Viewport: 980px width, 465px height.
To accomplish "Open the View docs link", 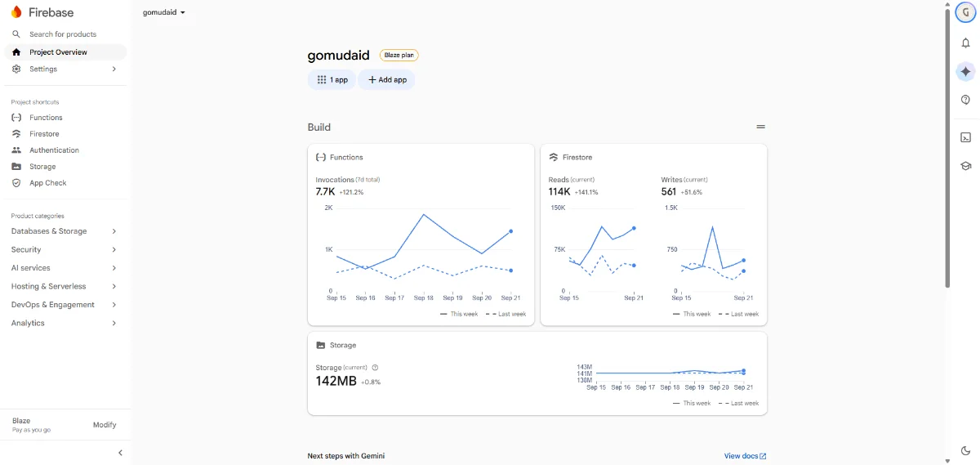I will click(746, 456).
